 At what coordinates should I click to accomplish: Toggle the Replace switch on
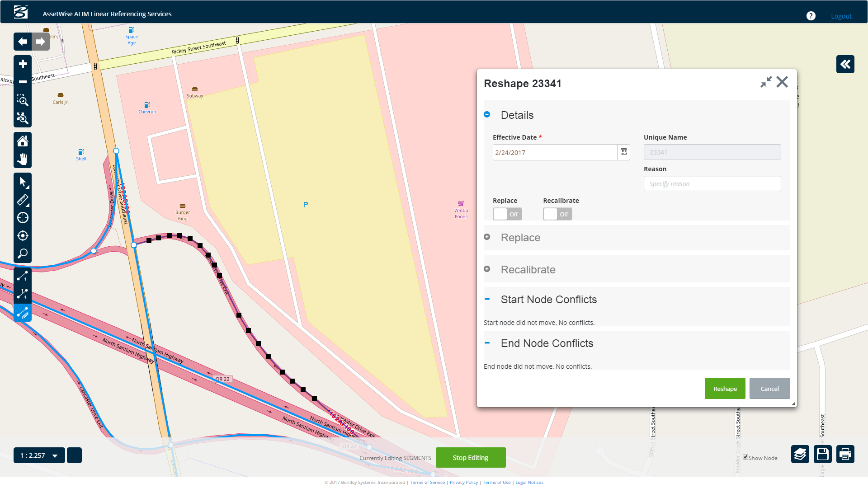click(507, 214)
